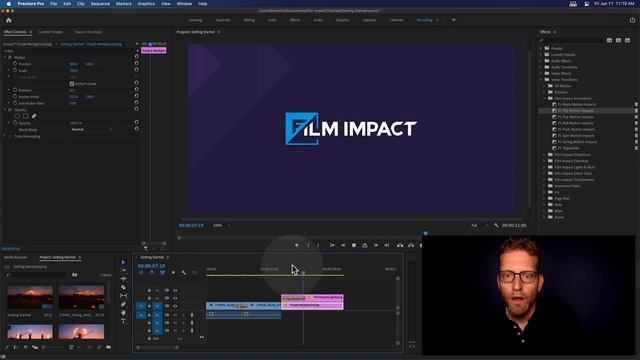Toggle animation stopwatch for Scale
The image size is (640, 360).
[x=15, y=70]
